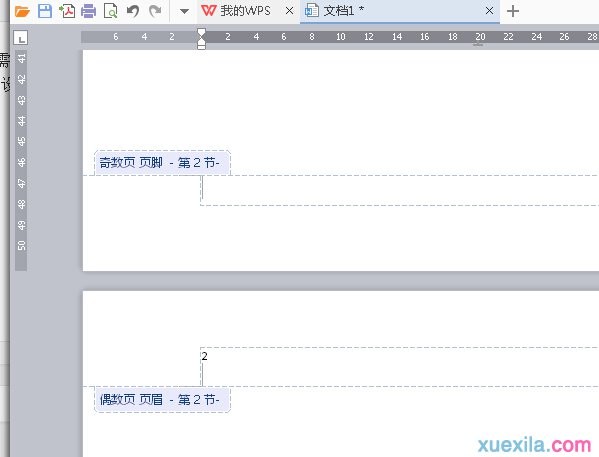Click inside the odd page footer area
Screen dimensions: 599x457
click(x=399, y=190)
